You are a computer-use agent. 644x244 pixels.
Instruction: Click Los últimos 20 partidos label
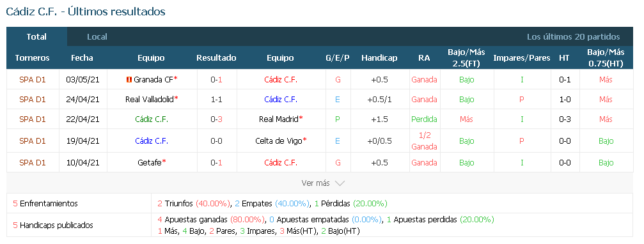pos(574,37)
